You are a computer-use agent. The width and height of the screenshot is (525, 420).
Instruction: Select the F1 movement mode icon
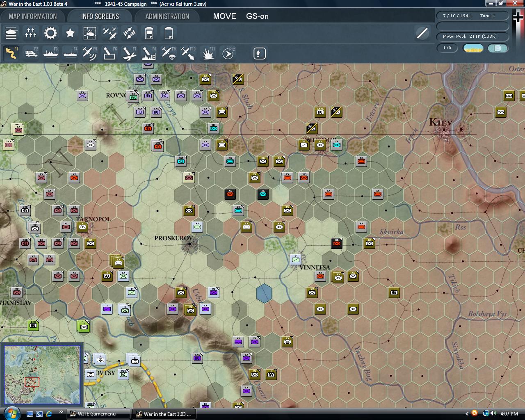tap(11, 53)
